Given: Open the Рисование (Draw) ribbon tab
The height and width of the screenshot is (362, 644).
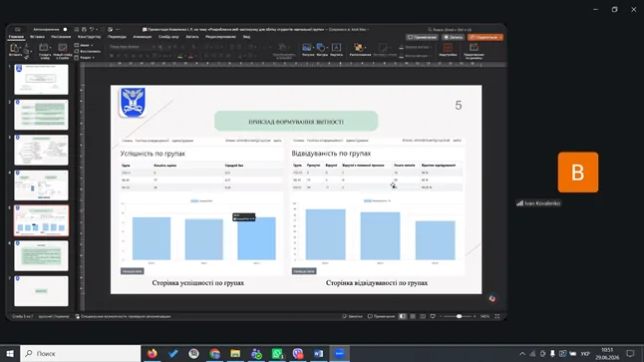Looking at the screenshot, I should coord(61,37).
